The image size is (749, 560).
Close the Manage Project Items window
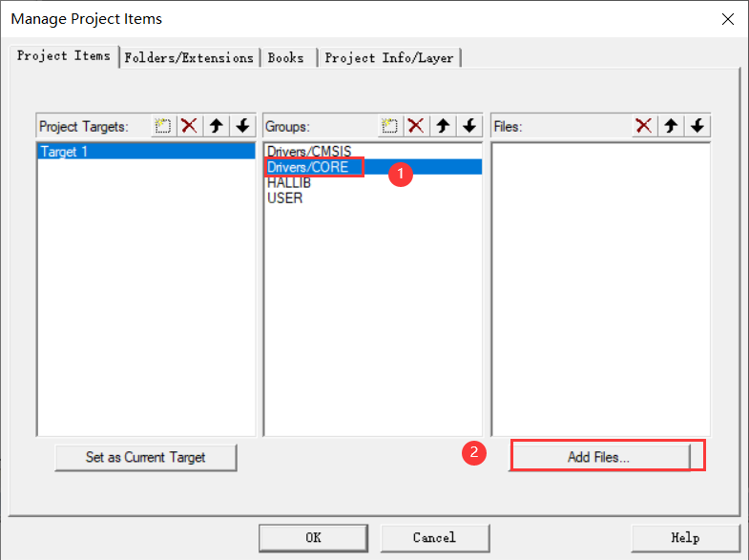727,19
